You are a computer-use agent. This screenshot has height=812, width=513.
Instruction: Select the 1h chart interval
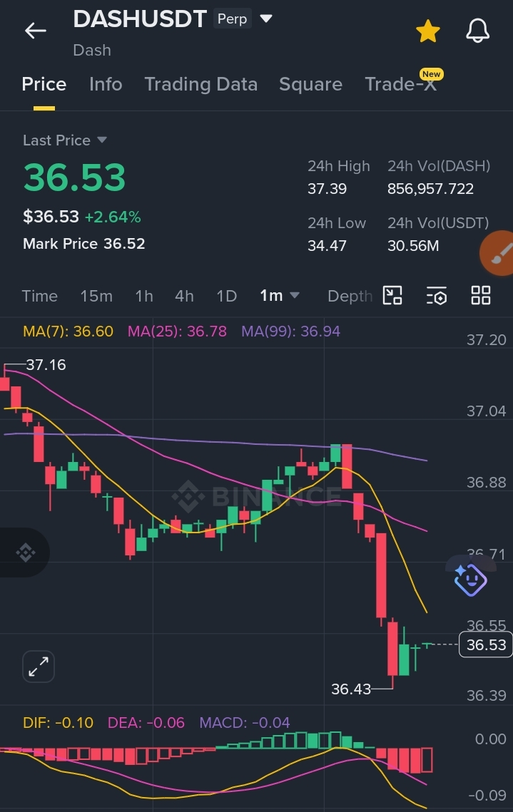[144, 296]
